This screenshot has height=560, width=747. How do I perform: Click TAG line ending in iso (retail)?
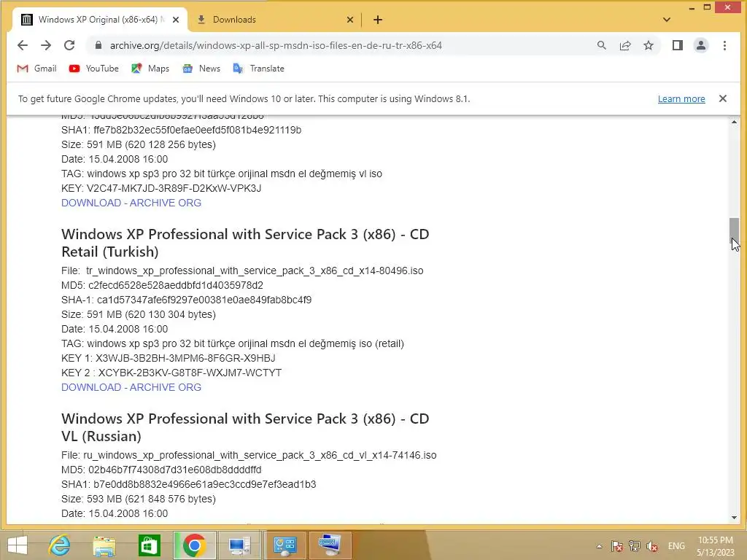pyautogui.click(x=233, y=343)
